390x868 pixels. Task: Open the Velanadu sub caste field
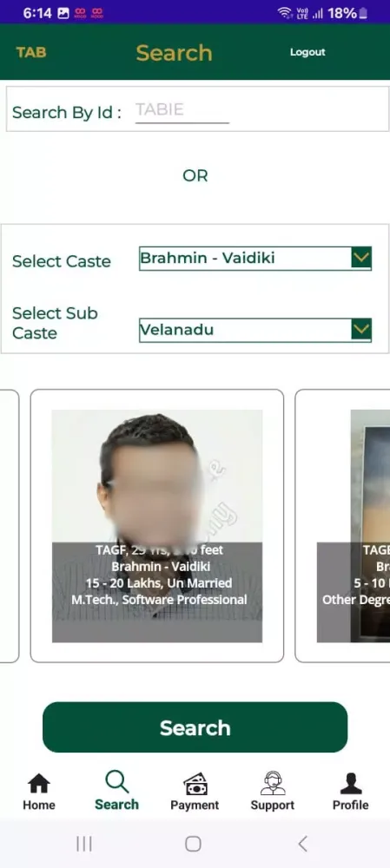[x=254, y=330]
